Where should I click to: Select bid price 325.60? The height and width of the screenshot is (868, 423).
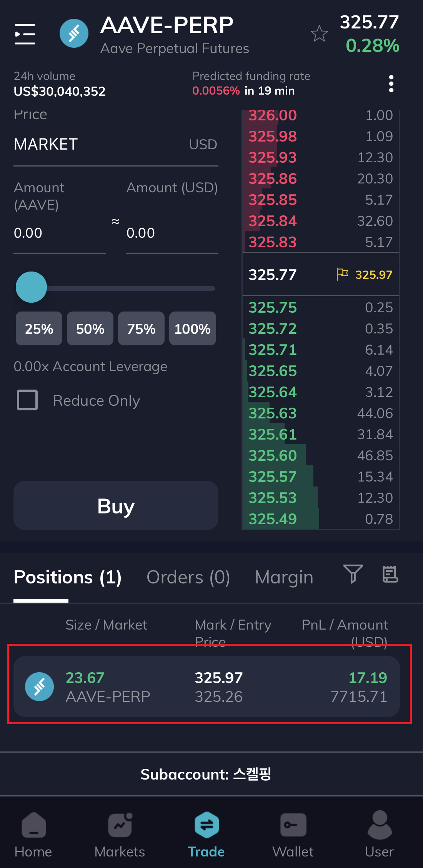pyautogui.click(x=273, y=456)
